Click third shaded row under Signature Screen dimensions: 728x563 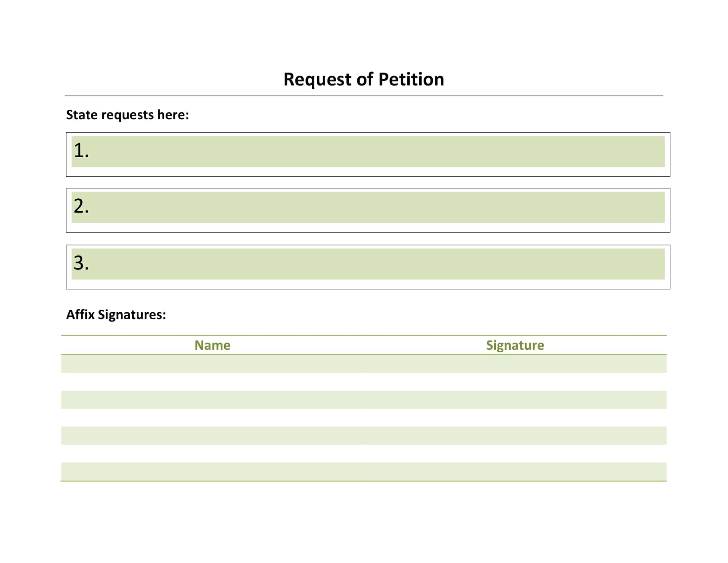[515, 435]
